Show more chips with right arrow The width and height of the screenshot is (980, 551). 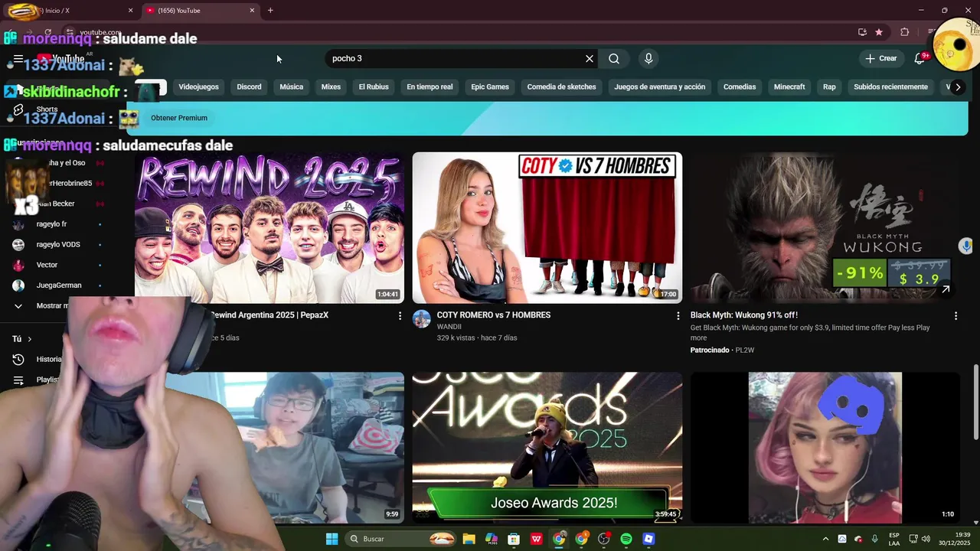958,86
